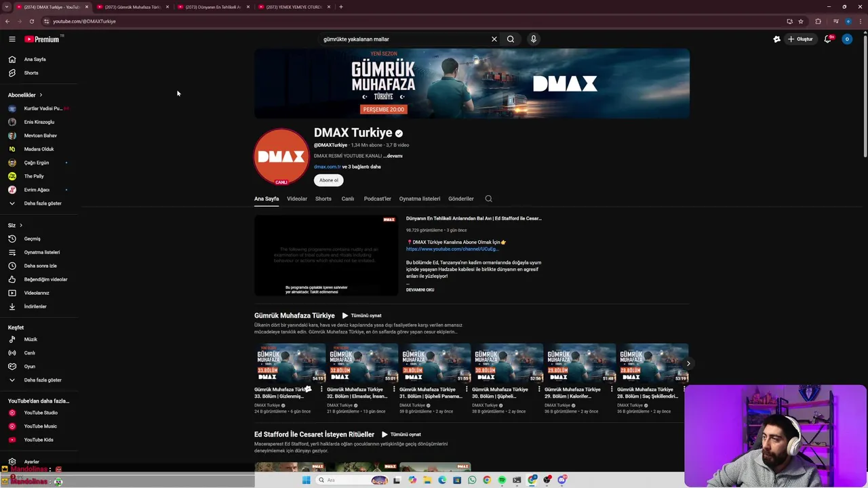Click the YouTube Premium logo
The image size is (868, 488).
42,39
